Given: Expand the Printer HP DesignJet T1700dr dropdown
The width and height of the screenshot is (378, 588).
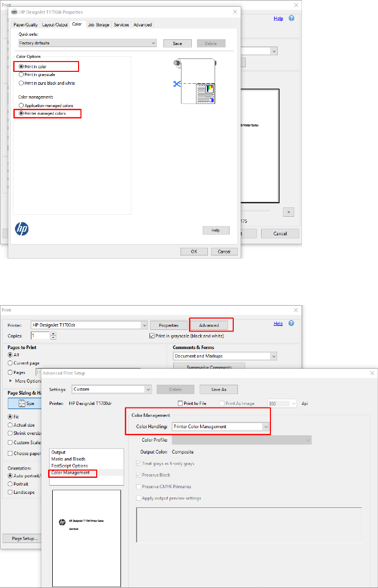Looking at the screenshot, I should 89,325.
